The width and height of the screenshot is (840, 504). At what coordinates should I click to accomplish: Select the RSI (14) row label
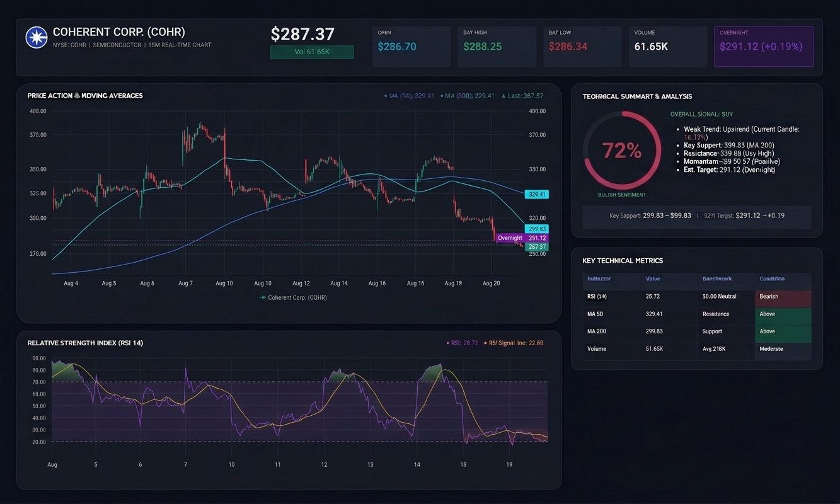597,296
